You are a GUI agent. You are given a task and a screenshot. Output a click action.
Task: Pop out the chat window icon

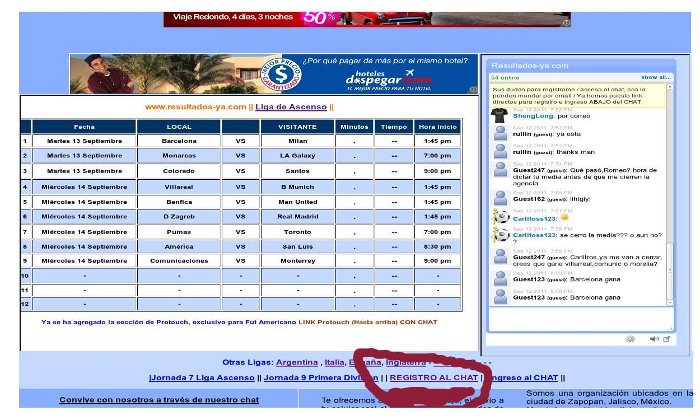coord(667,339)
